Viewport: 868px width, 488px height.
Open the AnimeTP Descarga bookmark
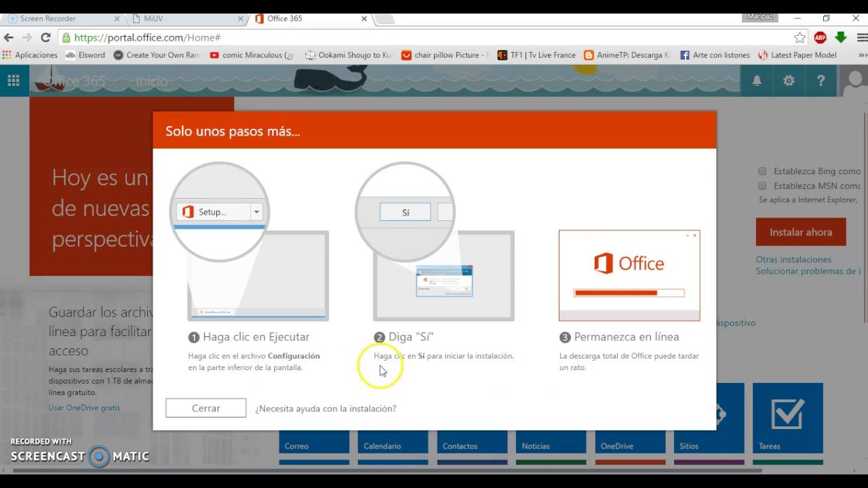(627, 55)
